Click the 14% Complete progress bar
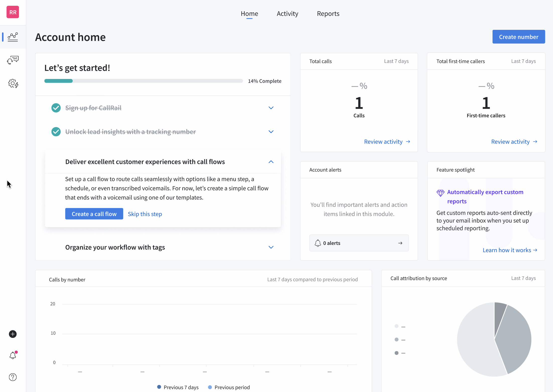This screenshot has height=392, width=553. tap(144, 81)
